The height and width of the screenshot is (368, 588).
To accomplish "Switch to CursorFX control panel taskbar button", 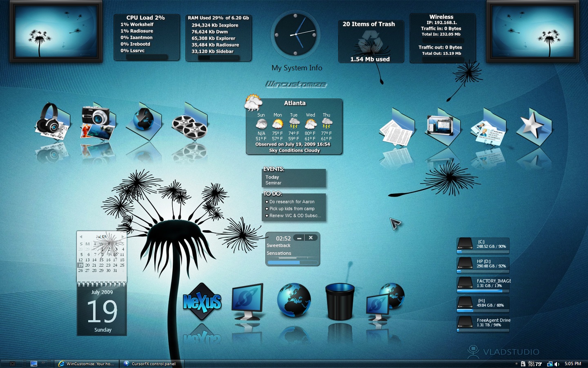I will [x=151, y=364].
